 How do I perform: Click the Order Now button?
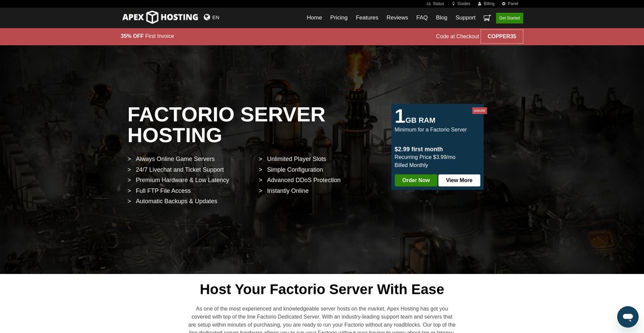(x=416, y=180)
